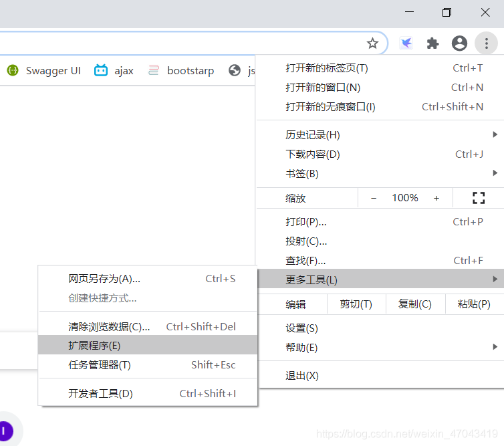Viewport: 504px width, 446px height.
Task: Close the Chrome window
Action: [485, 12]
